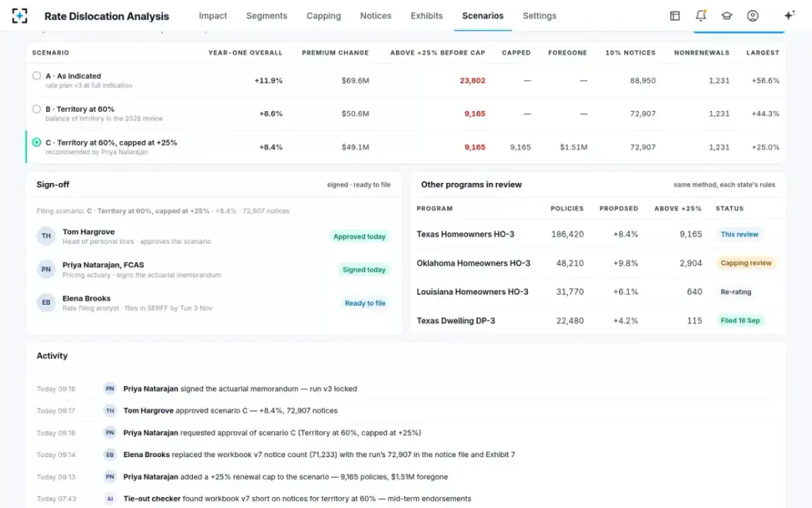Click the Rate Dislocation Analysis app logo
Image resolution: width=812 pixels, height=508 pixels.
click(x=20, y=16)
